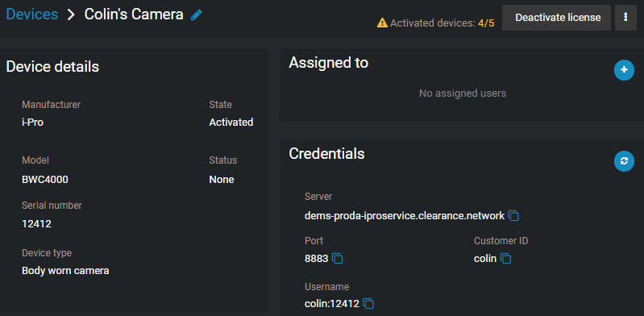Click the Device type label

(x=47, y=253)
